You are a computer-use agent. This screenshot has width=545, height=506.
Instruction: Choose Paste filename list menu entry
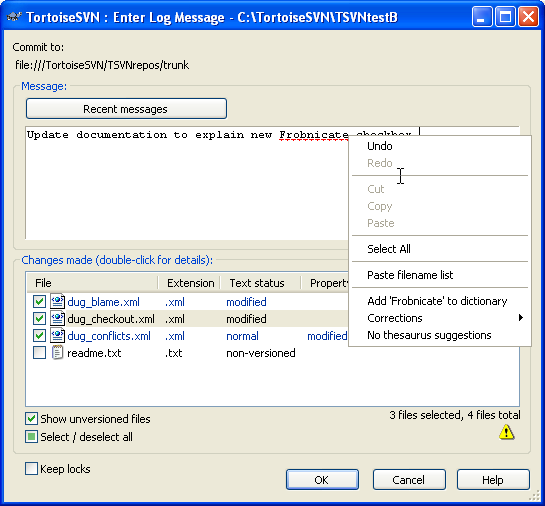[440, 275]
